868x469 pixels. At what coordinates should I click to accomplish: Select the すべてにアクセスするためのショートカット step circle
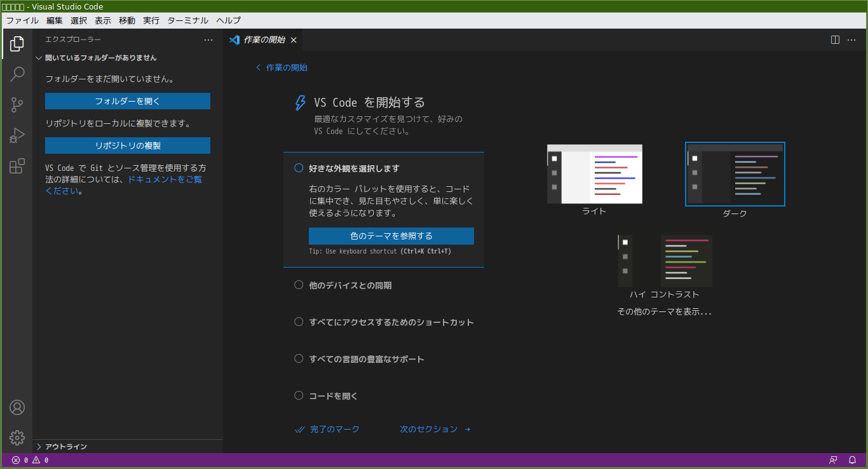pos(299,322)
